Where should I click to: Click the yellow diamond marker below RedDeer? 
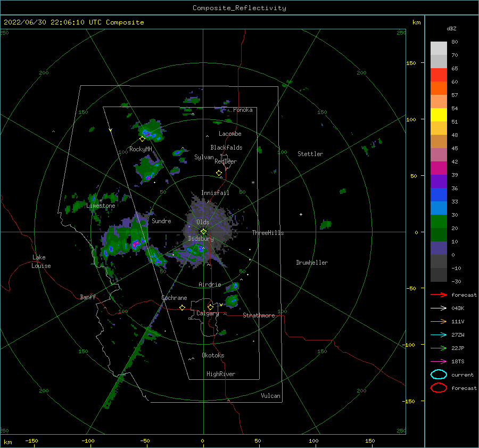[219, 173]
